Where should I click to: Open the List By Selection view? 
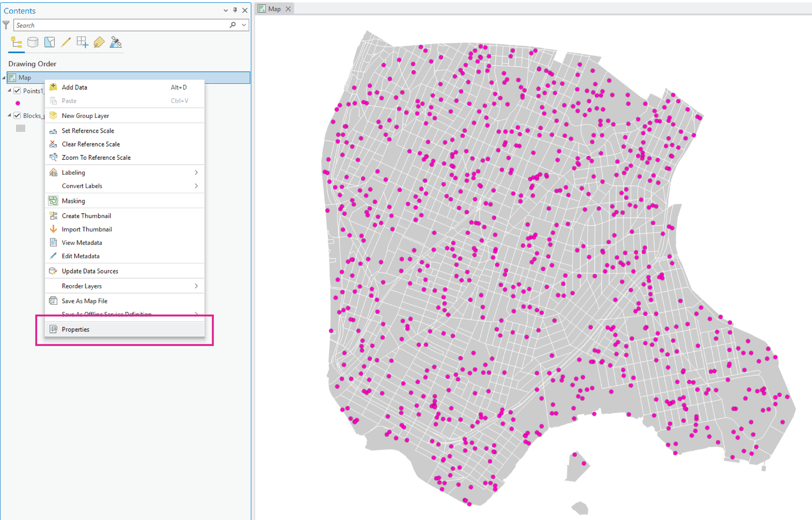pyautogui.click(x=49, y=42)
